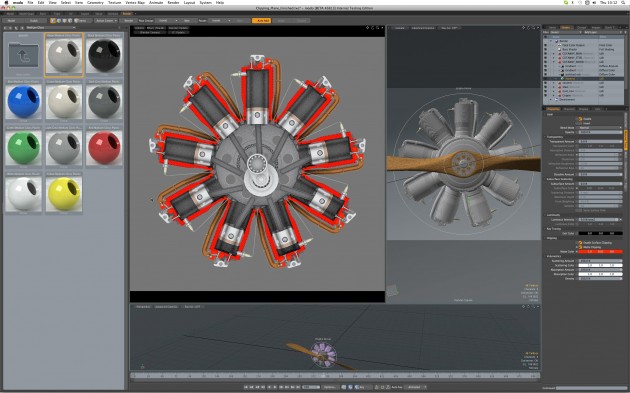Open the red Matte Color swatch
This screenshot has height=393, width=630.
click(x=600, y=252)
